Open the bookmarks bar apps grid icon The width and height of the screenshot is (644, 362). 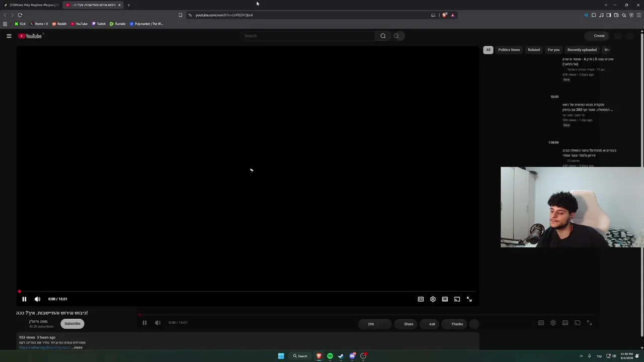(x=5, y=24)
